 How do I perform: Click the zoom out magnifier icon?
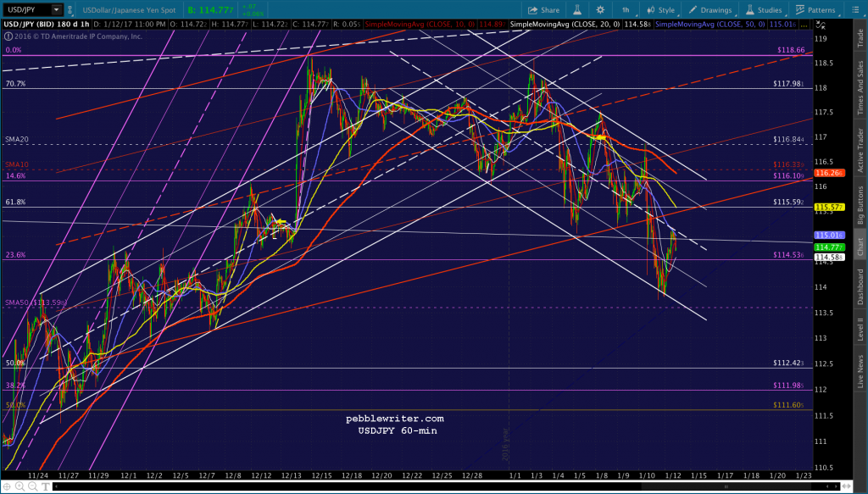(x=33, y=487)
